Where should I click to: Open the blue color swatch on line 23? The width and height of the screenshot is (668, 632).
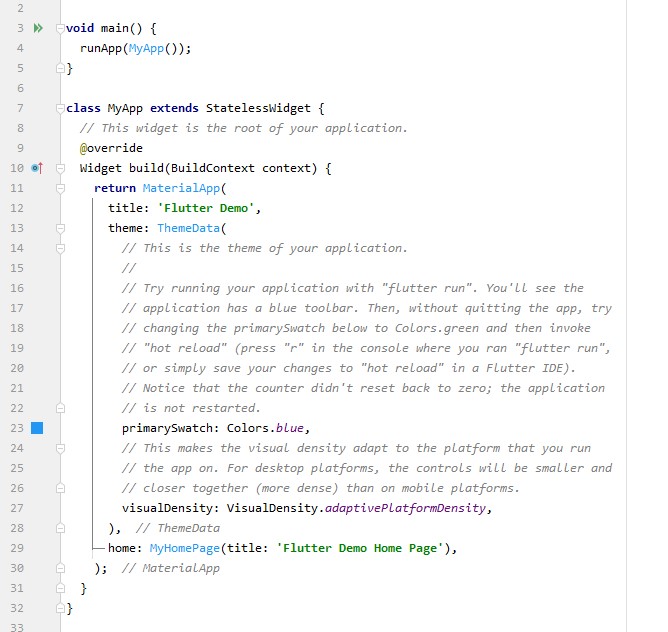point(37,428)
